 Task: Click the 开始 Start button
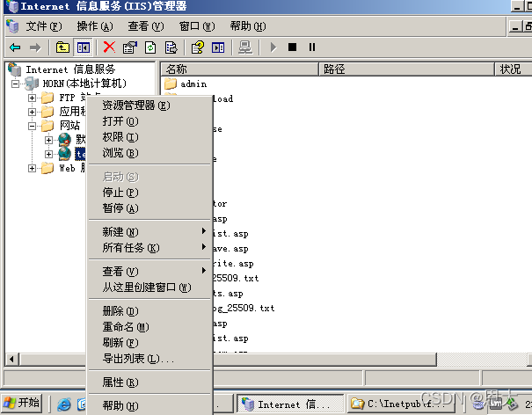(x=22, y=403)
